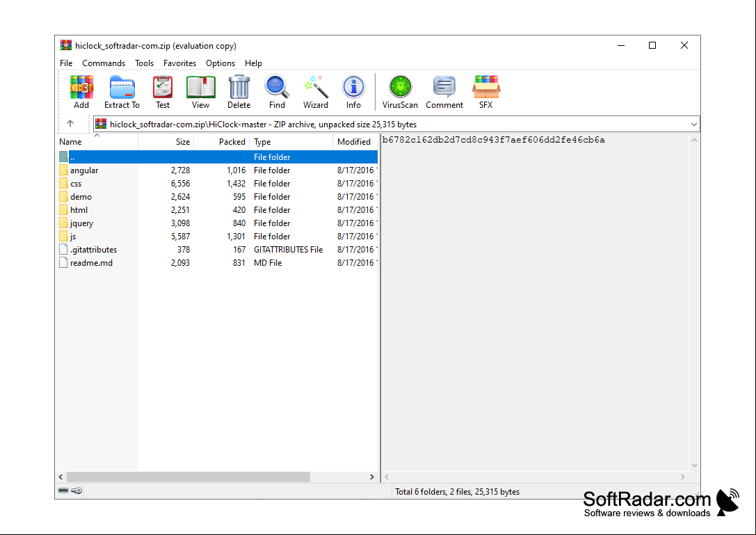The width and height of the screenshot is (756, 535).
Task: Open the Help menu
Action: click(253, 63)
